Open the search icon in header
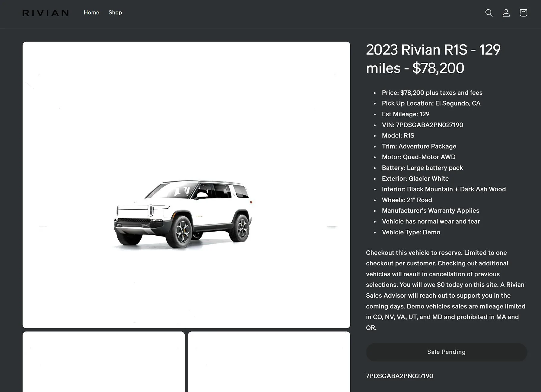This screenshot has height=392, width=541. (x=489, y=13)
